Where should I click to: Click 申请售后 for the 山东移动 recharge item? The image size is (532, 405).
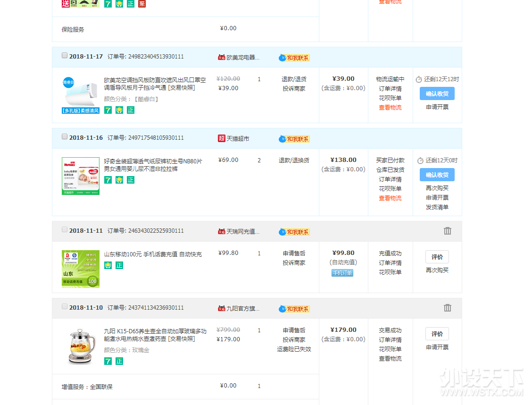[294, 253]
